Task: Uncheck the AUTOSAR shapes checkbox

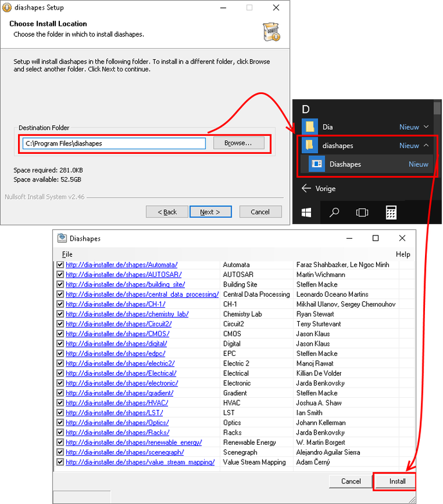Action: [x=60, y=274]
